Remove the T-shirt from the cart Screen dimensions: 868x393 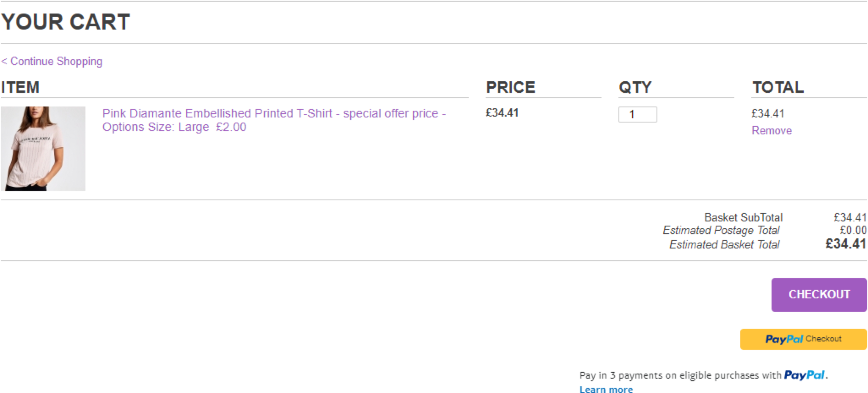click(771, 131)
